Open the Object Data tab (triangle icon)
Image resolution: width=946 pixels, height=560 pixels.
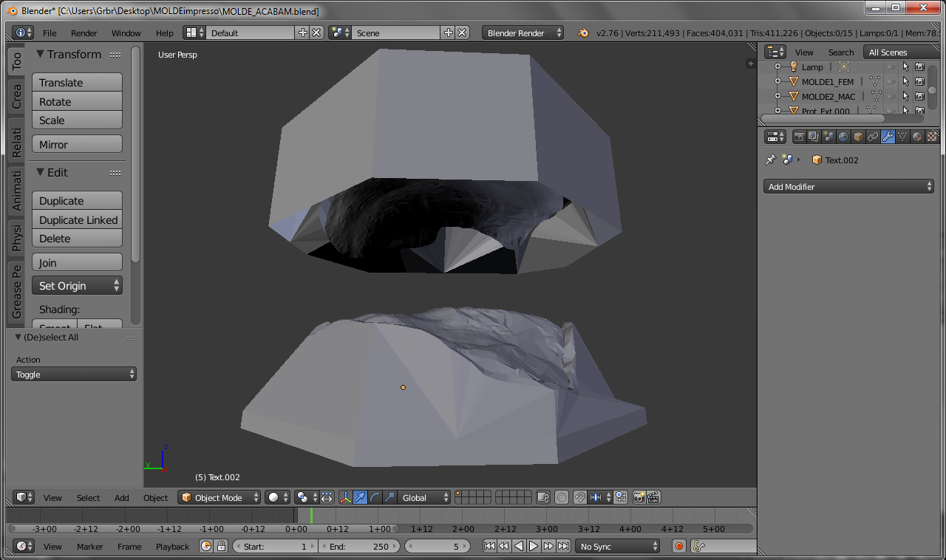(902, 137)
